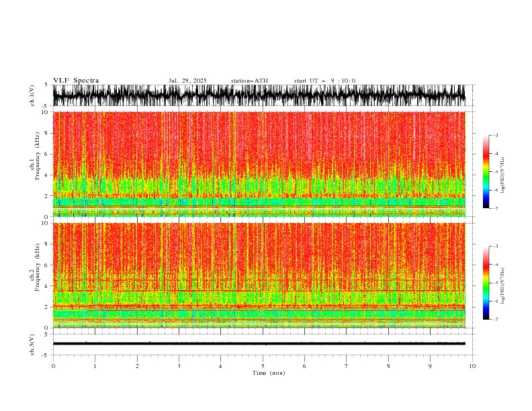This screenshot has width=532, height=411.
Task: Click the ch.1 color bar log(PSD) label
Action: pos(503,175)
